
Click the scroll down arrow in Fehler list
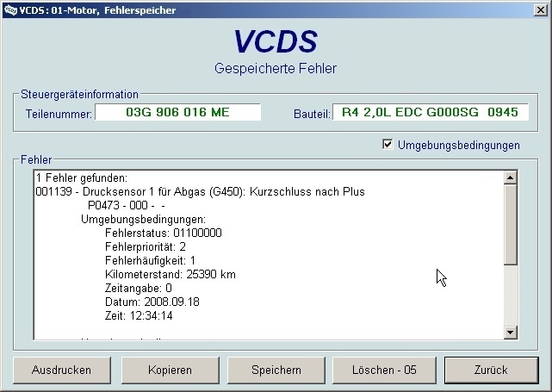pyautogui.click(x=510, y=333)
